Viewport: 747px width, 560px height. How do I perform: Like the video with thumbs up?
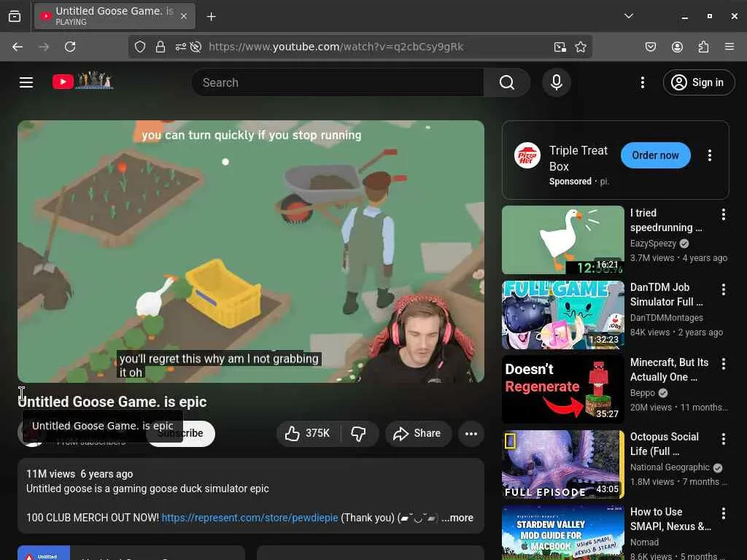308,433
